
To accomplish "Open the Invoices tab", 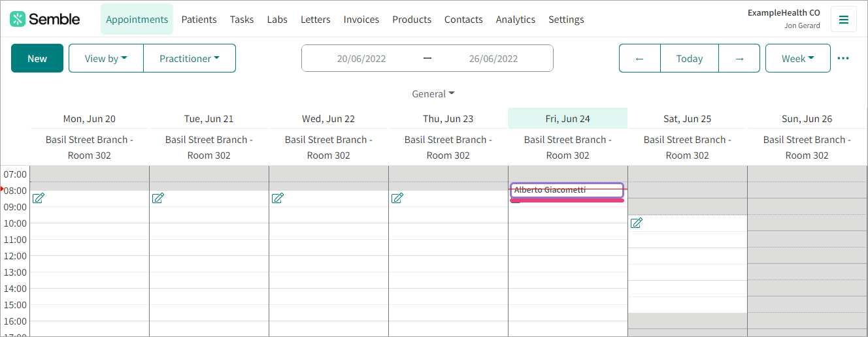I will pyautogui.click(x=361, y=20).
